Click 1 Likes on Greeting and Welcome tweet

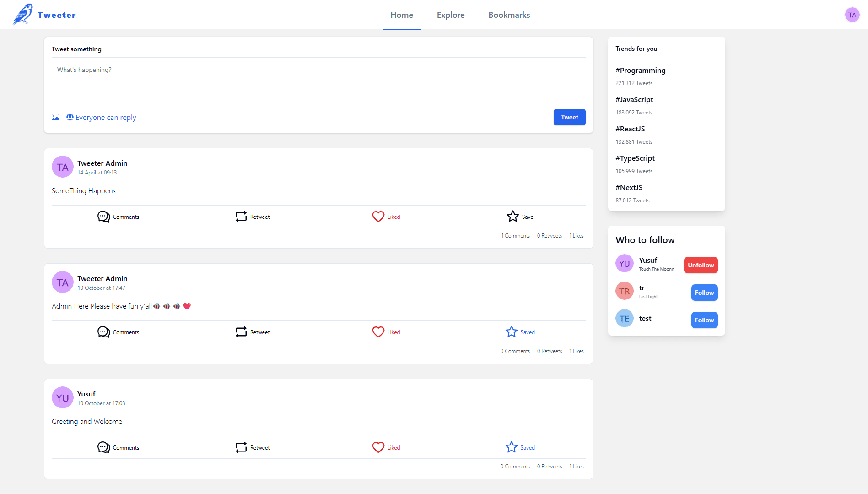click(577, 467)
